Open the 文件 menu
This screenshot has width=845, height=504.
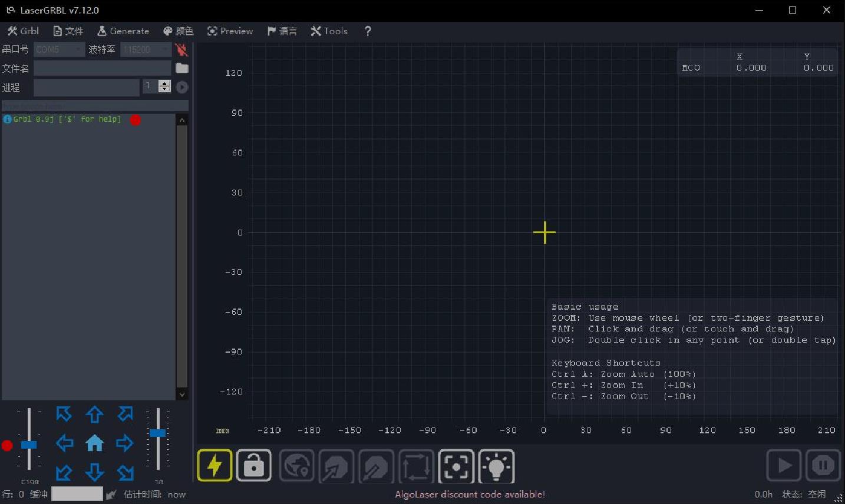[68, 31]
